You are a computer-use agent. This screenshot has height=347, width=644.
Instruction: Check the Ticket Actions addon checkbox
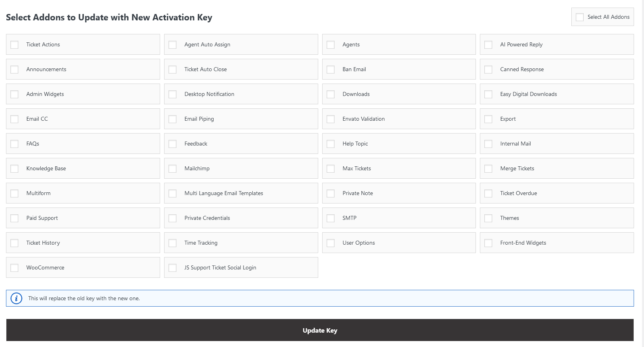[x=15, y=45]
